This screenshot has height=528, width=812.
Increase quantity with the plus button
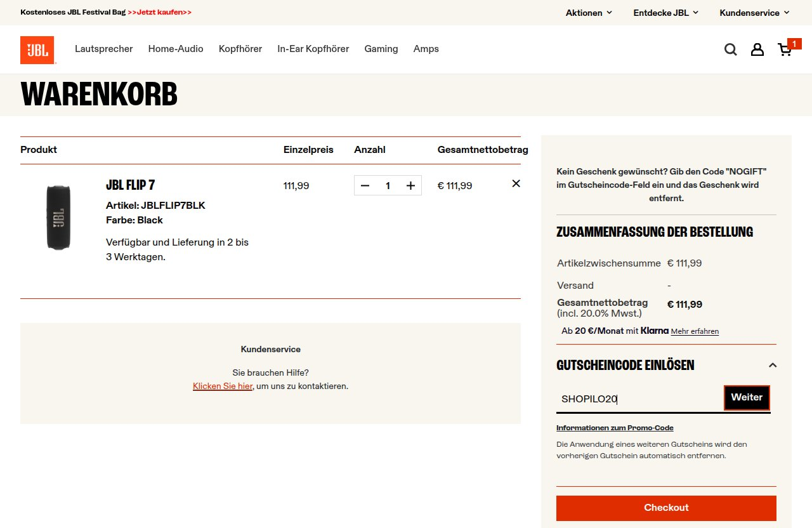tap(410, 185)
